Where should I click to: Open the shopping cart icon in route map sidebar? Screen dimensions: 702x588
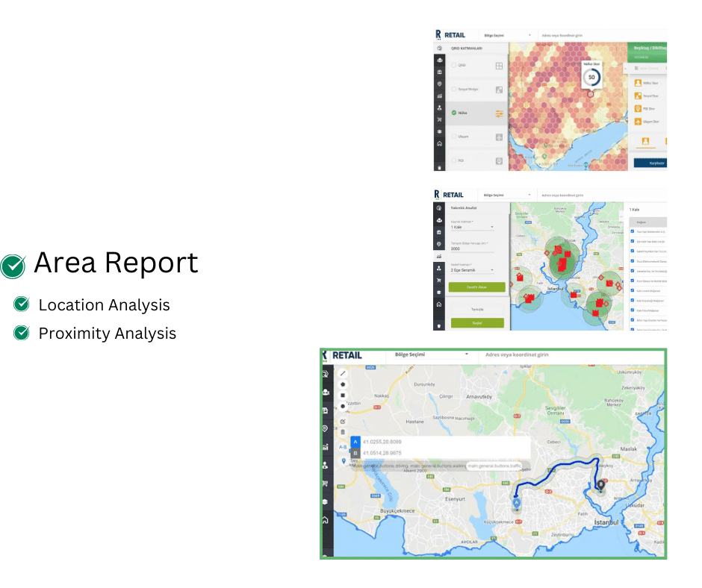coord(326,484)
